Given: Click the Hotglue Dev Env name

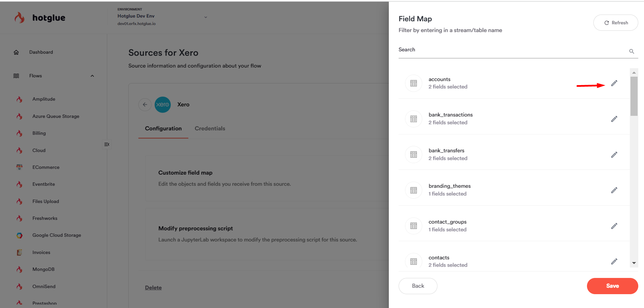Looking at the screenshot, I should click(x=136, y=16).
